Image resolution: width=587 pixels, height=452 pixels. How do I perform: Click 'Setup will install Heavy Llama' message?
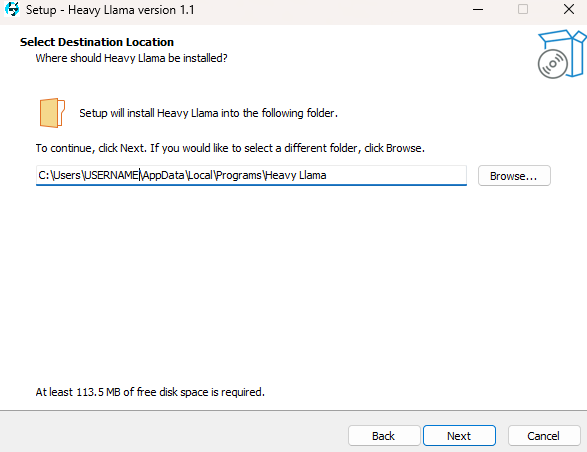[209, 113]
